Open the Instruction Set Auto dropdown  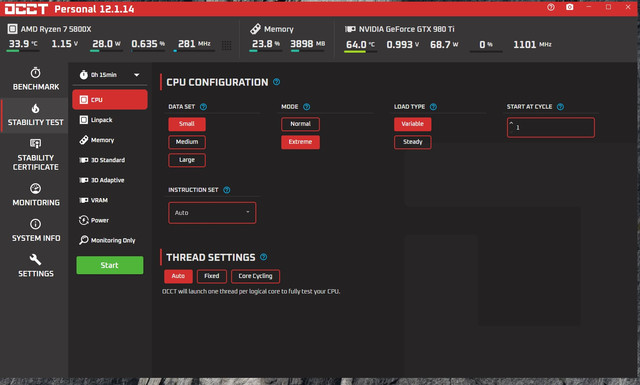(x=212, y=213)
